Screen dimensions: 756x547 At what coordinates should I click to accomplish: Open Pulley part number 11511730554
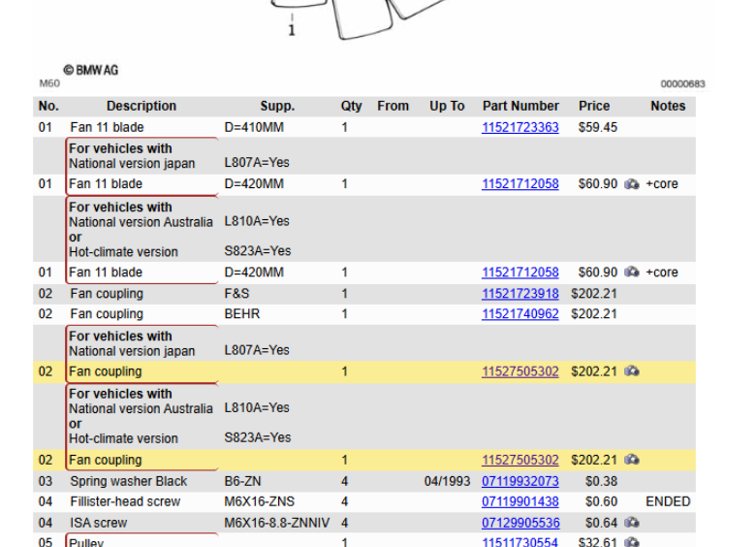520,542
